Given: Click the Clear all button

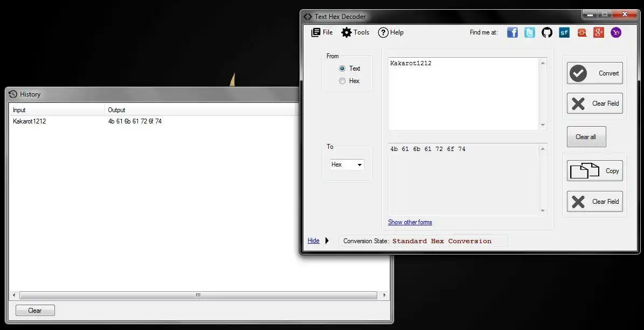Looking at the screenshot, I should (x=586, y=137).
